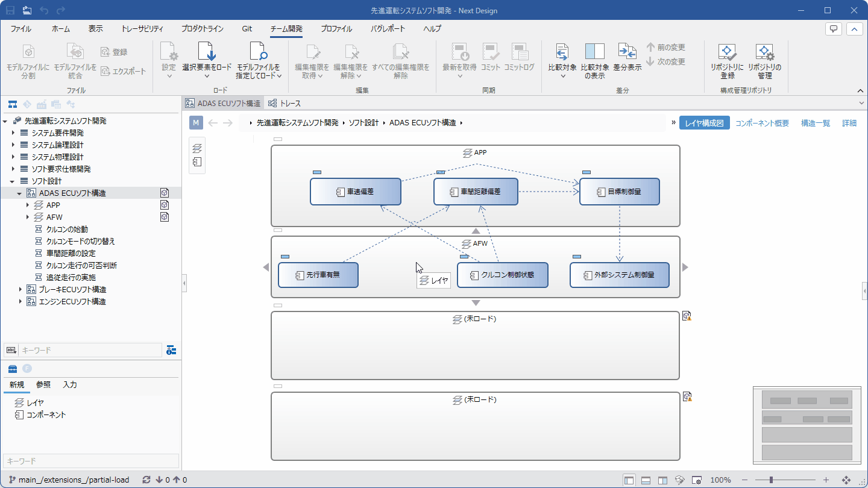The height and width of the screenshot is (488, 868).
Task: Open the プロダクトライン ribbon tab
Action: click(203, 29)
